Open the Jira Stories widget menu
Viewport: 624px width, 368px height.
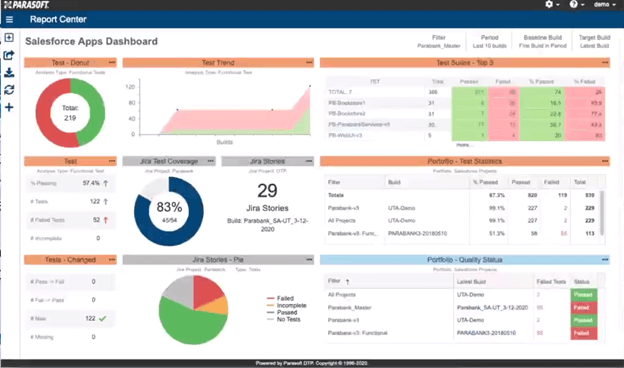coord(309,161)
